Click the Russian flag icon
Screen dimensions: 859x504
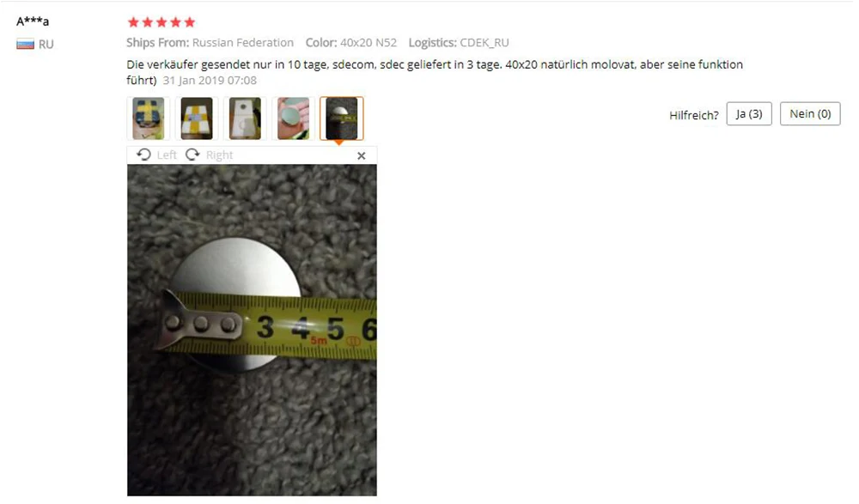pos(25,45)
